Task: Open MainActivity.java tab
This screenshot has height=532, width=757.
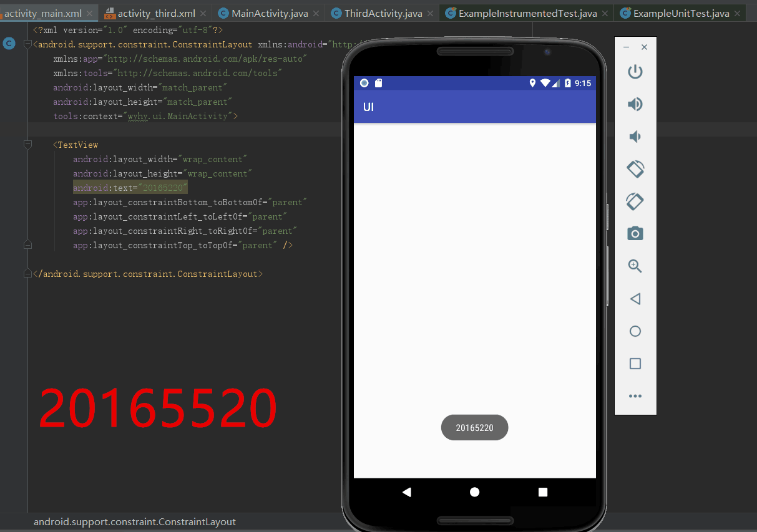Action: click(270, 13)
